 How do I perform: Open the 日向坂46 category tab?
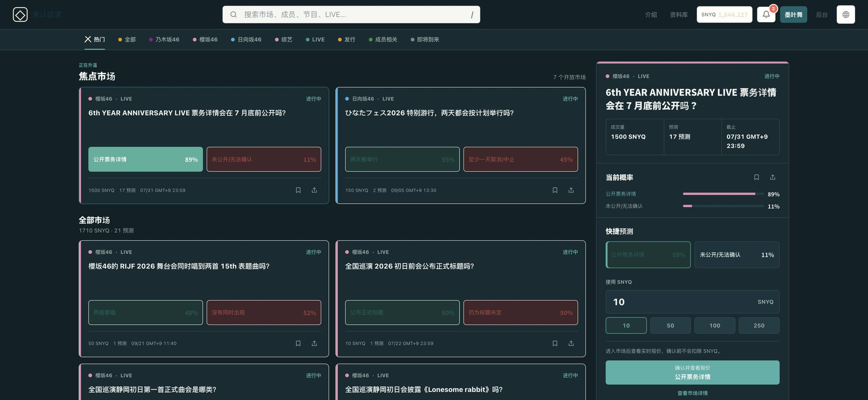246,40
